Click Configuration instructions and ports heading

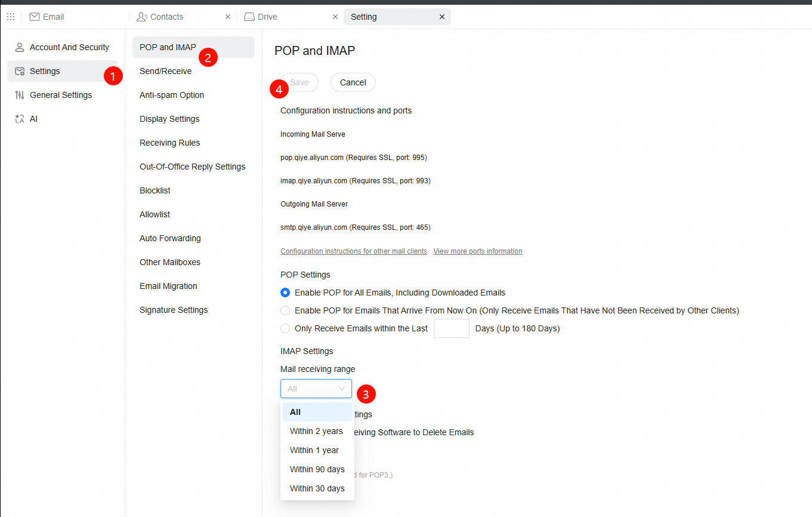[346, 110]
